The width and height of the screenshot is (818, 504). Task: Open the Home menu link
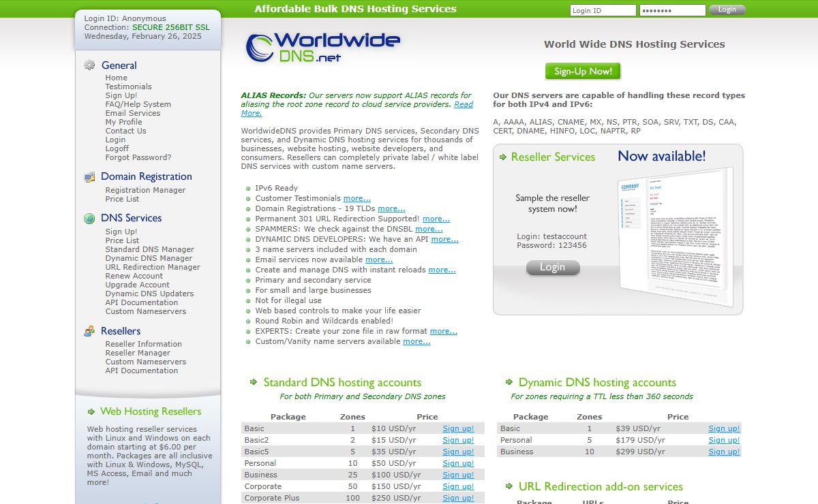click(116, 78)
